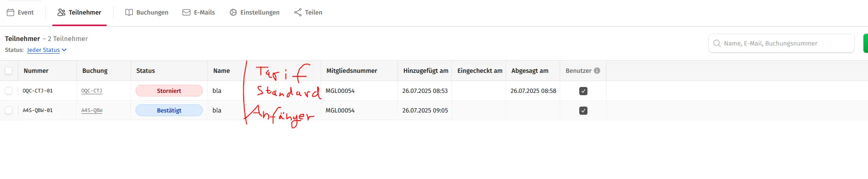This screenshot has height=179, width=868.
Task: Check the row A4S-QBW-01 checkbox
Action: (x=9, y=110)
